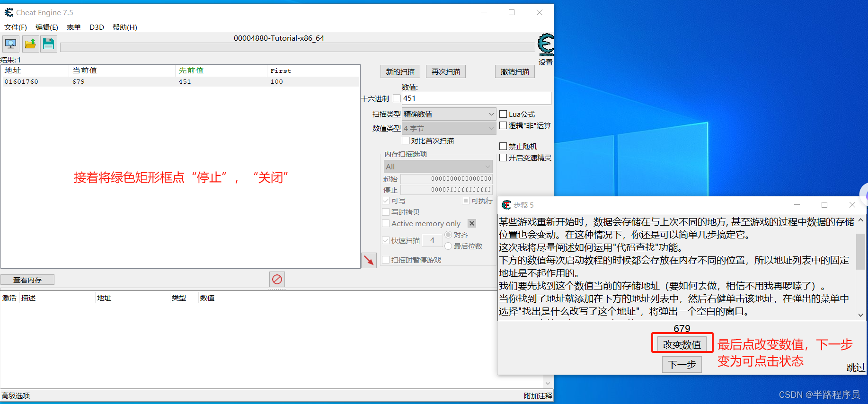Click the save floppy disk icon
868x404 pixels.
click(48, 44)
